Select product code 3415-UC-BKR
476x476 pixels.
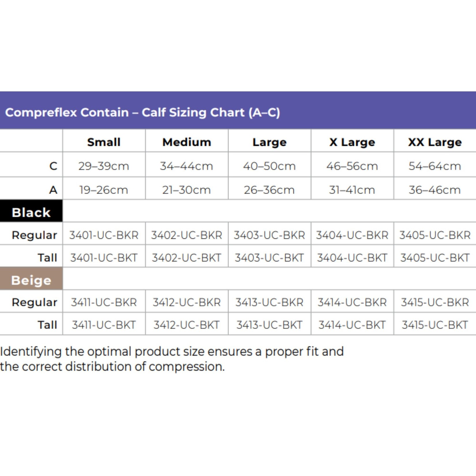click(x=435, y=302)
